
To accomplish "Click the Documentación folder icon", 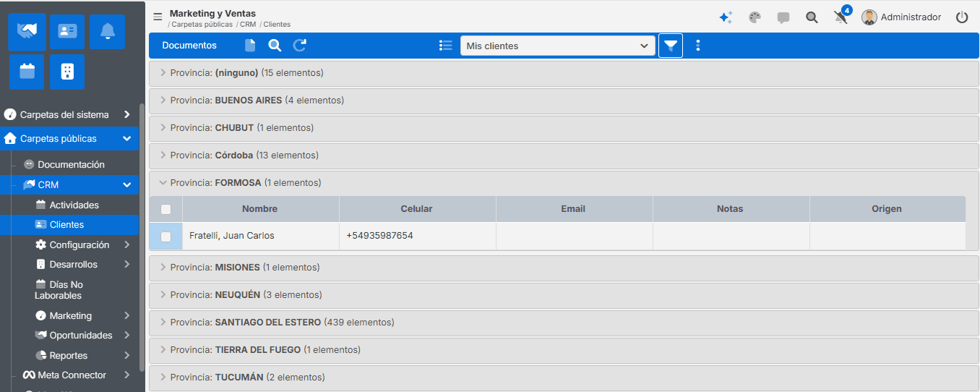I will 29,165.
